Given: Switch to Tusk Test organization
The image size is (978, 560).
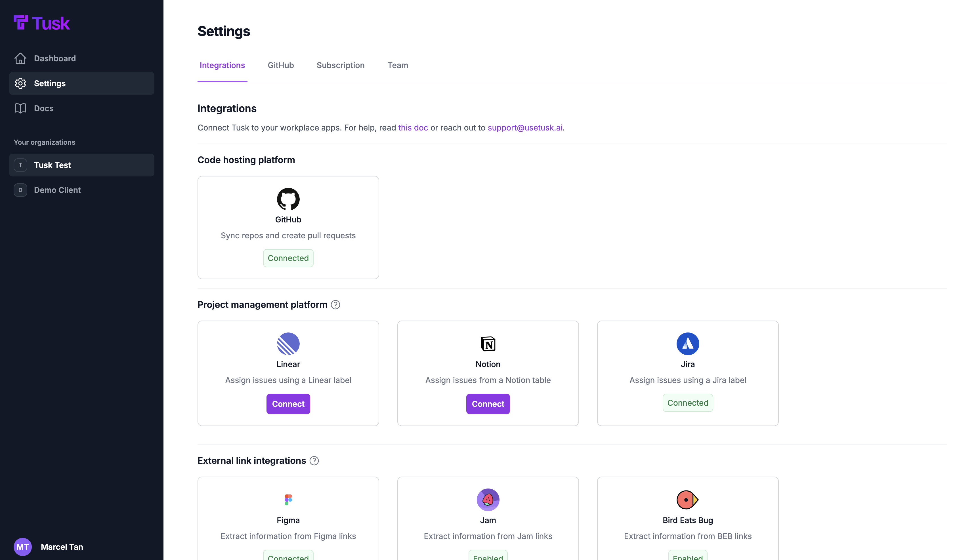Looking at the screenshot, I should tap(81, 165).
